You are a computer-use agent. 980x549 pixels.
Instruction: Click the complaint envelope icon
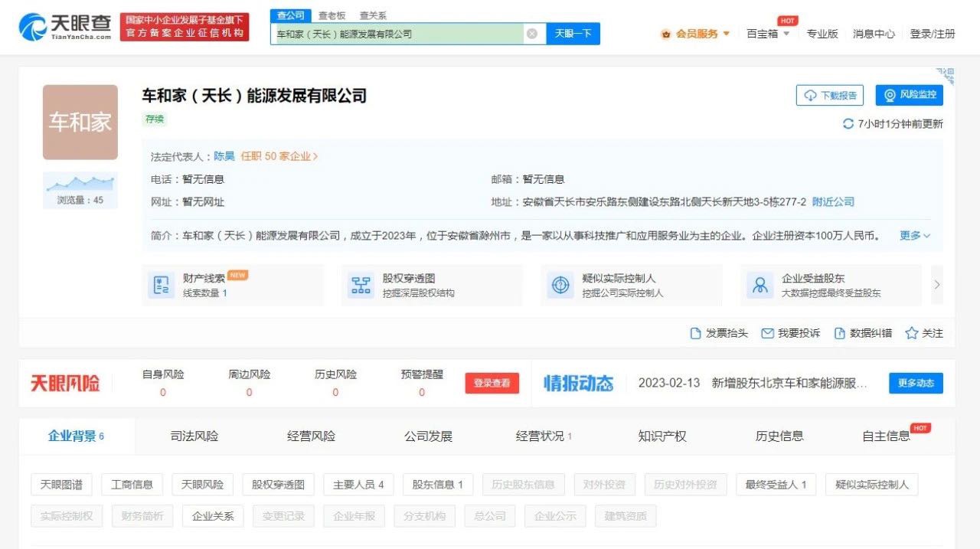click(767, 333)
